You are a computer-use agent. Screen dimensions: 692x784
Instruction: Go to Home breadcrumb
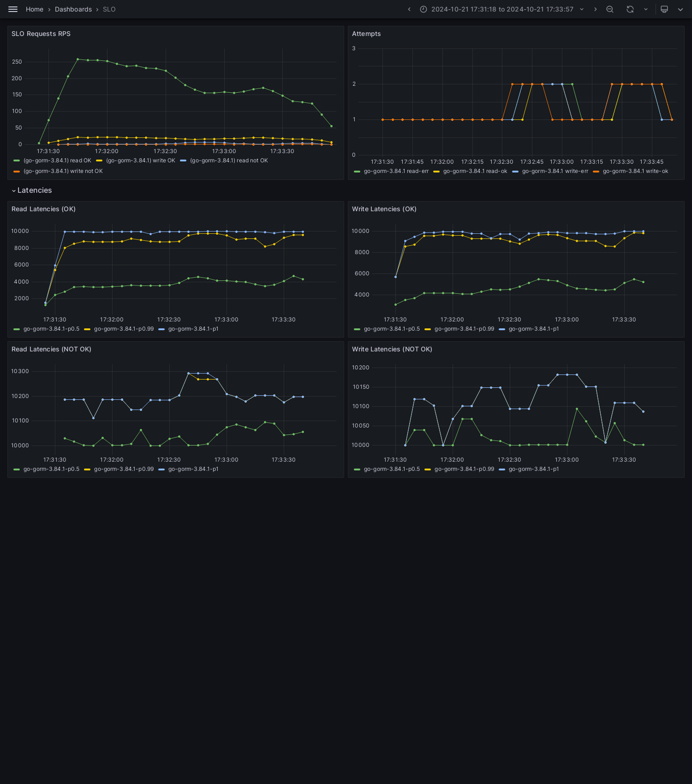(x=35, y=9)
